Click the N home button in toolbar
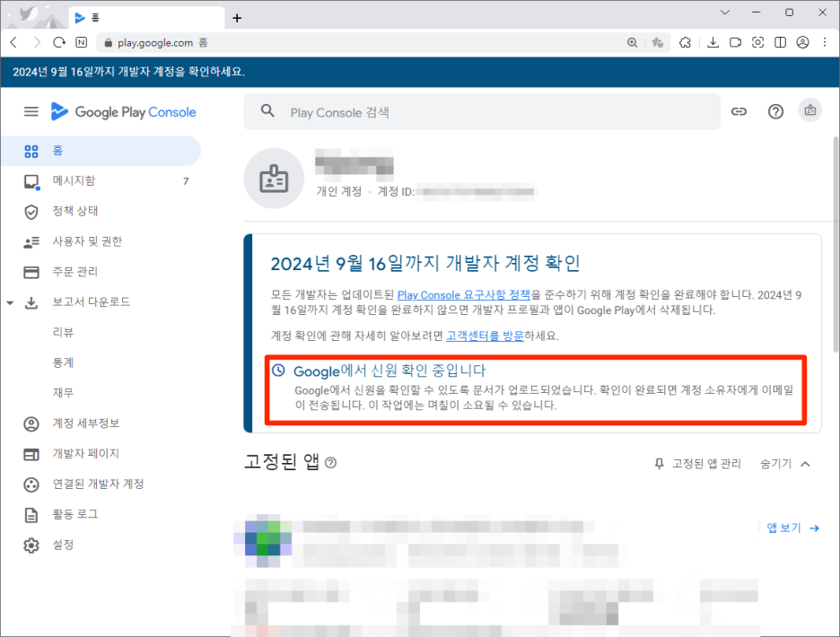Image resolution: width=840 pixels, height=637 pixels. pos(82,42)
